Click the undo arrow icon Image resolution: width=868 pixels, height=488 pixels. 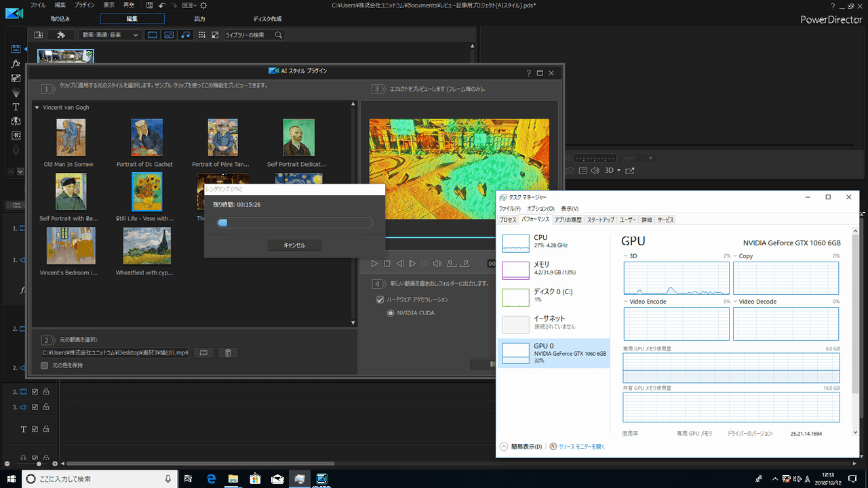[162, 5]
